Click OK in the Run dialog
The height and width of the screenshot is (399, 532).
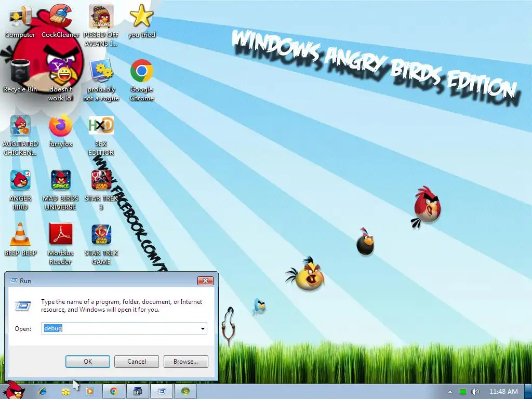[87, 362]
